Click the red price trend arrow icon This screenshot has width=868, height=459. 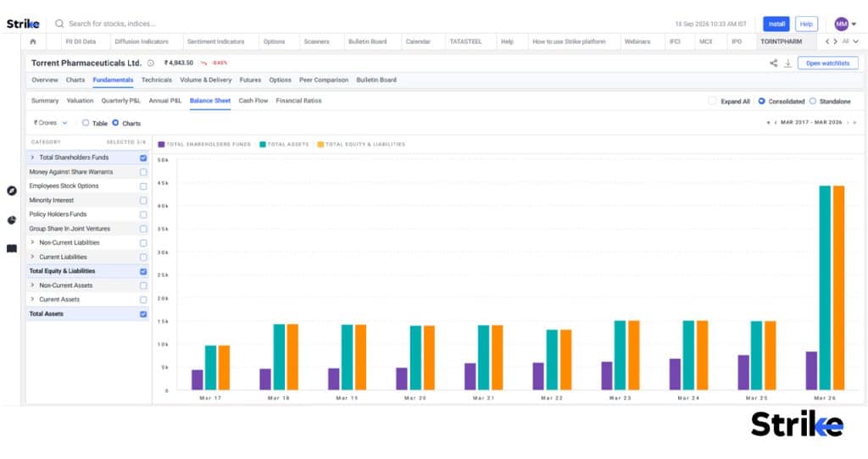tap(203, 63)
